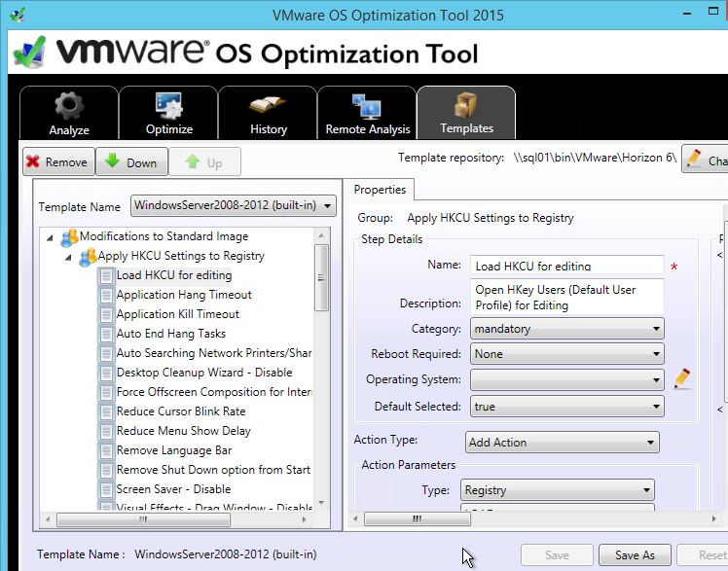Click the Load HKCU for editing step icon
The height and width of the screenshot is (571, 728).
(106, 276)
